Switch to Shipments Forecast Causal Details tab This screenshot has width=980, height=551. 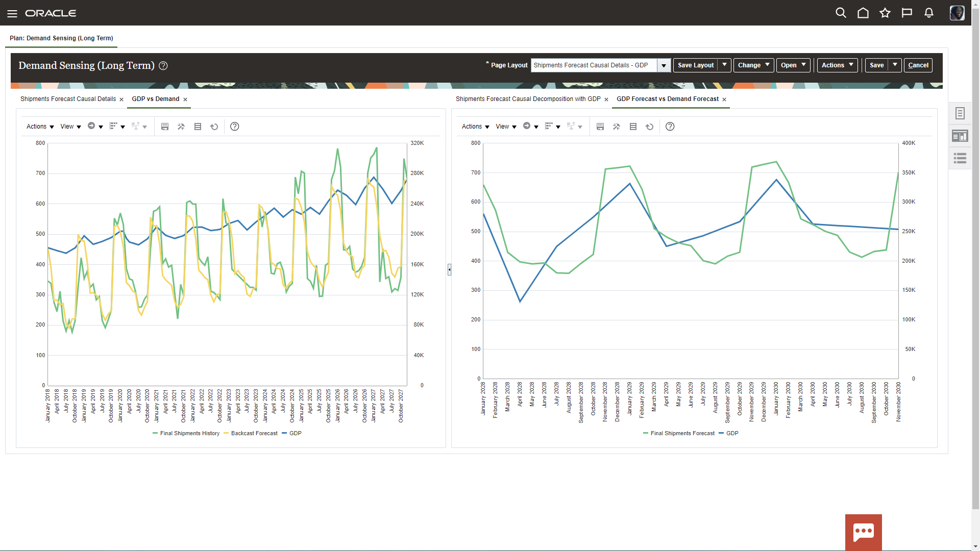click(x=68, y=99)
